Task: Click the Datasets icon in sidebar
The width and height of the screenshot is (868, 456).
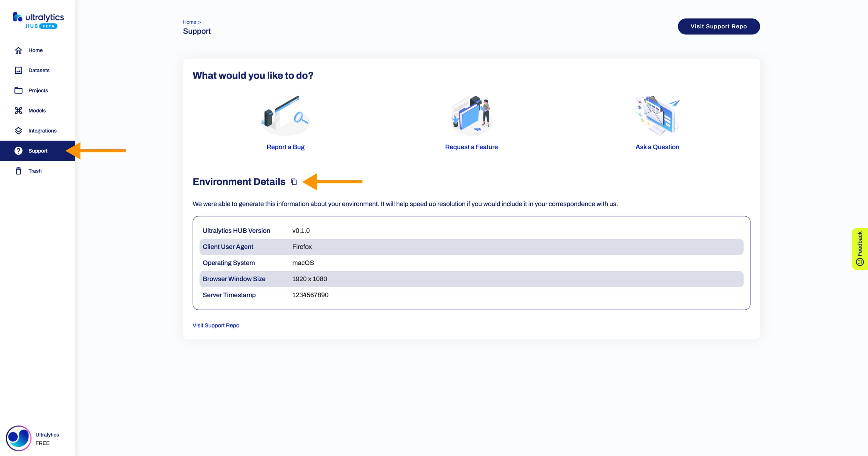Action: tap(18, 70)
